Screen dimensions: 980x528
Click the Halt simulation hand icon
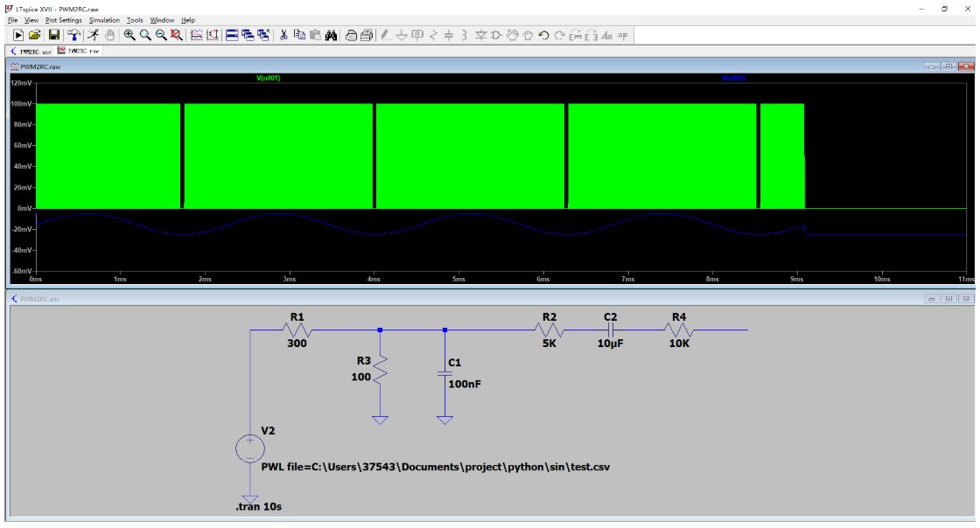[x=109, y=35]
